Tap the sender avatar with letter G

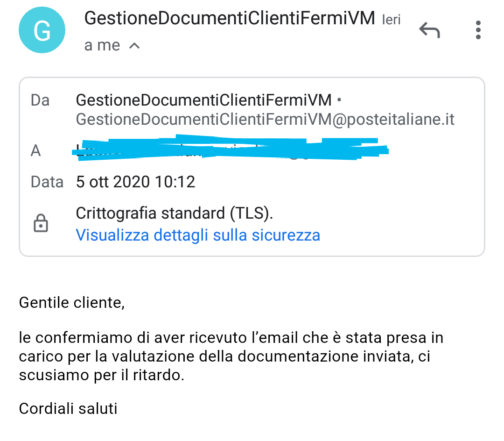(x=42, y=30)
